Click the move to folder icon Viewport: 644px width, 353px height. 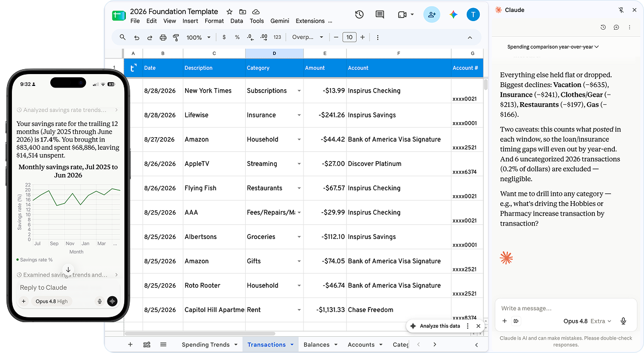[x=243, y=11]
